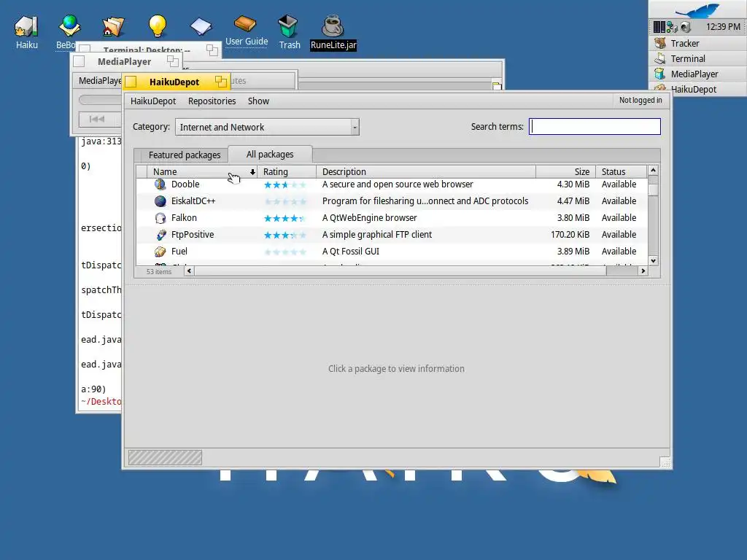Open the white diamond desktop icon

(x=201, y=27)
